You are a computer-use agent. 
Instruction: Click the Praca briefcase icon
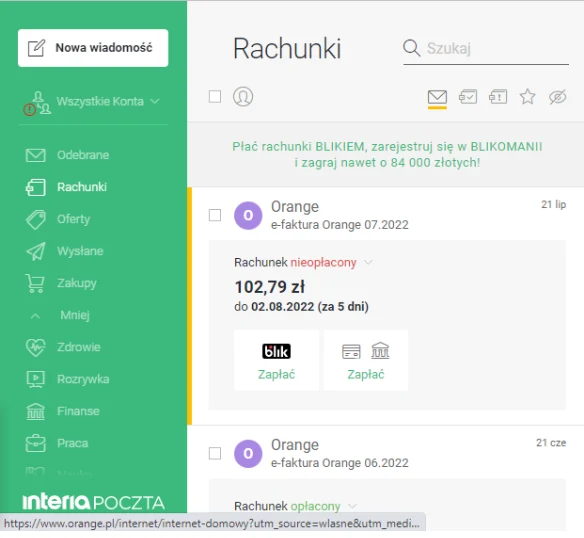(x=35, y=443)
